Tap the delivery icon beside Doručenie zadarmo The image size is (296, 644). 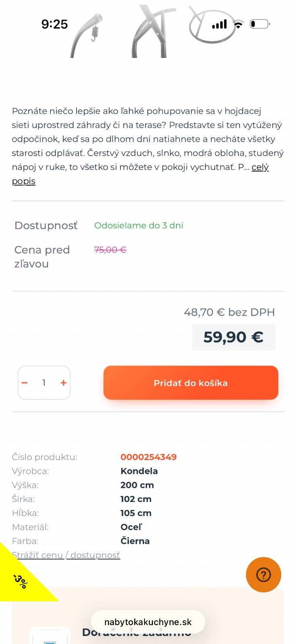click(50, 638)
